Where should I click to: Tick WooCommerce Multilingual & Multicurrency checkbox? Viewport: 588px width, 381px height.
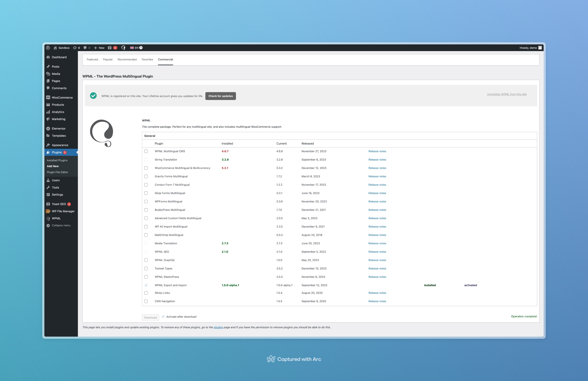(146, 168)
